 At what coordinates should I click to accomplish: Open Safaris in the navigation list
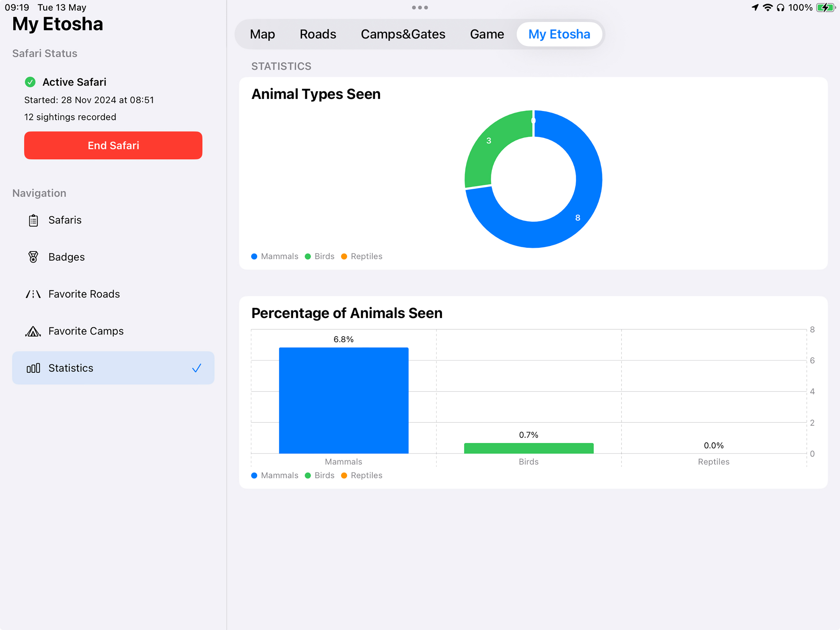point(113,220)
